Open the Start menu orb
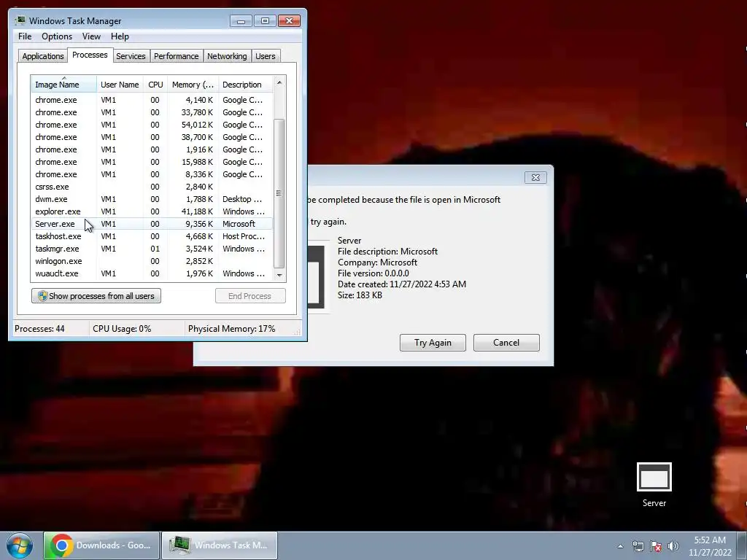 20,545
